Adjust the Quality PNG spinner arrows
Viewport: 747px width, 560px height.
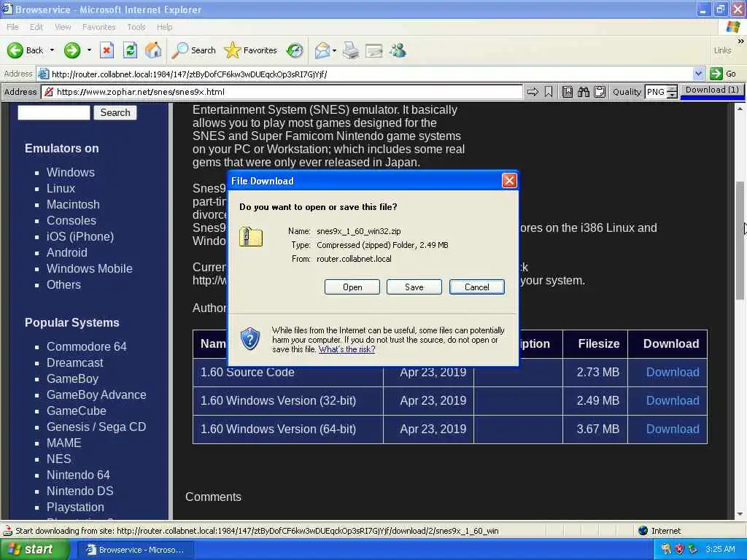pos(672,92)
